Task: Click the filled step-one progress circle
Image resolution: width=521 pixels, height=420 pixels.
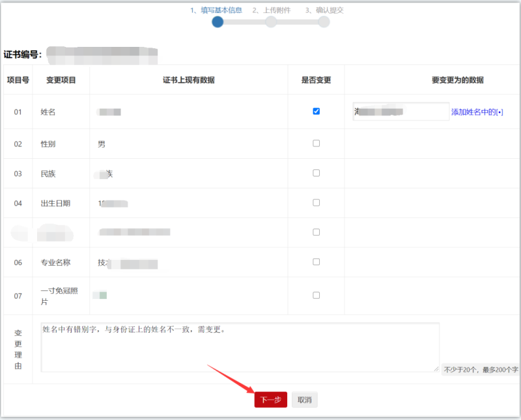Action: pyautogui.click(x=218, y=21)
